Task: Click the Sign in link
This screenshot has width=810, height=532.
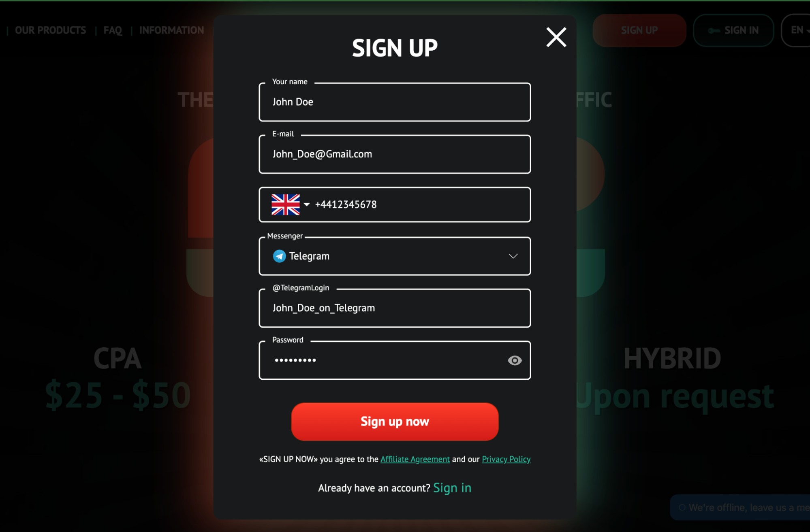Action: [x=453, y=487]
